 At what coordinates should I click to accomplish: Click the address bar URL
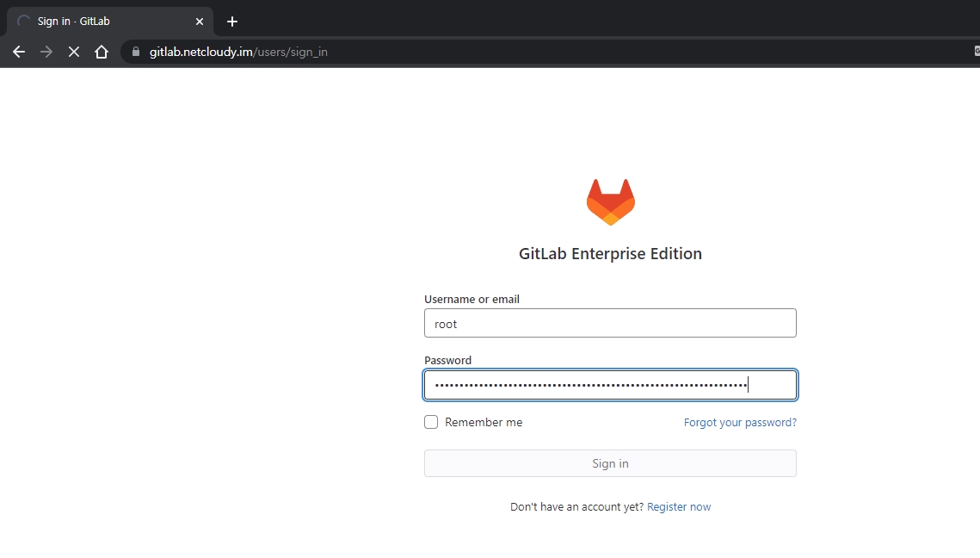tap(238, 52)
